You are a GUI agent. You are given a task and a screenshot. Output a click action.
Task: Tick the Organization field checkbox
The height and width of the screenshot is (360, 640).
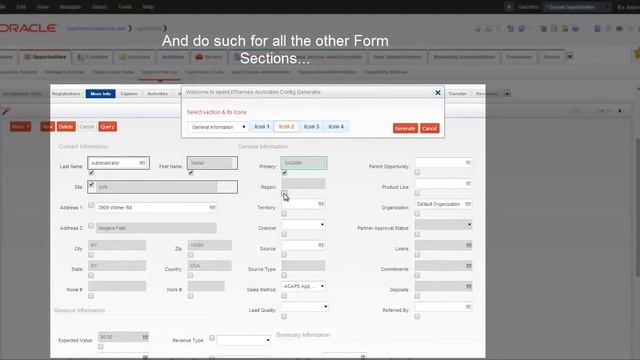point(417,214)
